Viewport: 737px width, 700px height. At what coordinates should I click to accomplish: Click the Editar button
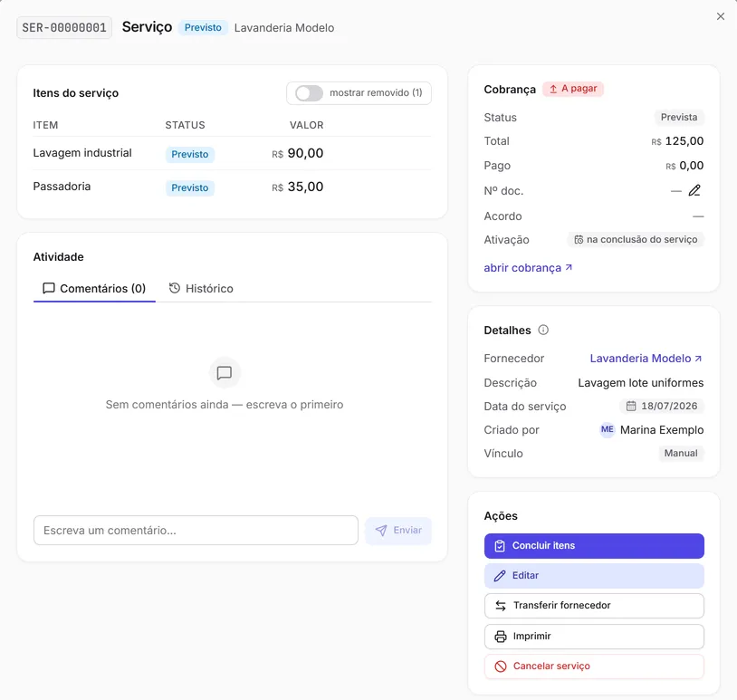pos(594,575)
